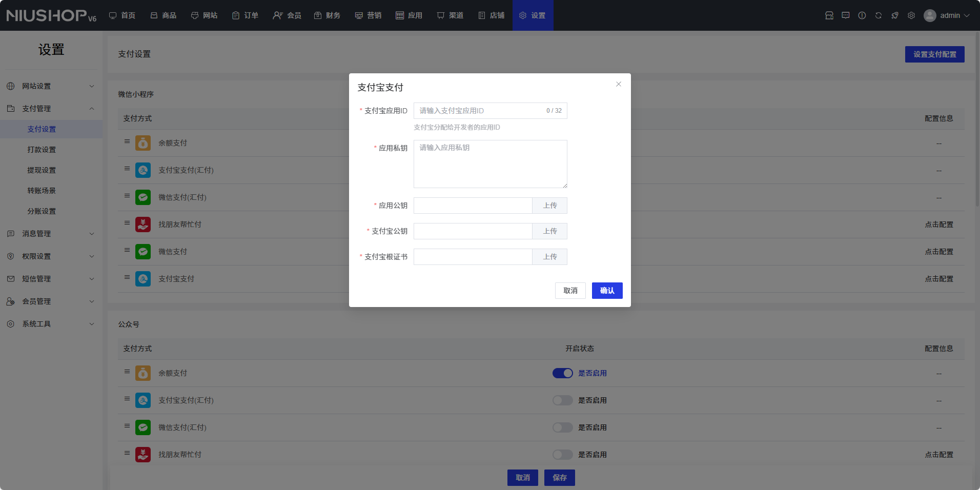
Task: Click 确认 button in the dialog
Action: click(x=607, y=291)
